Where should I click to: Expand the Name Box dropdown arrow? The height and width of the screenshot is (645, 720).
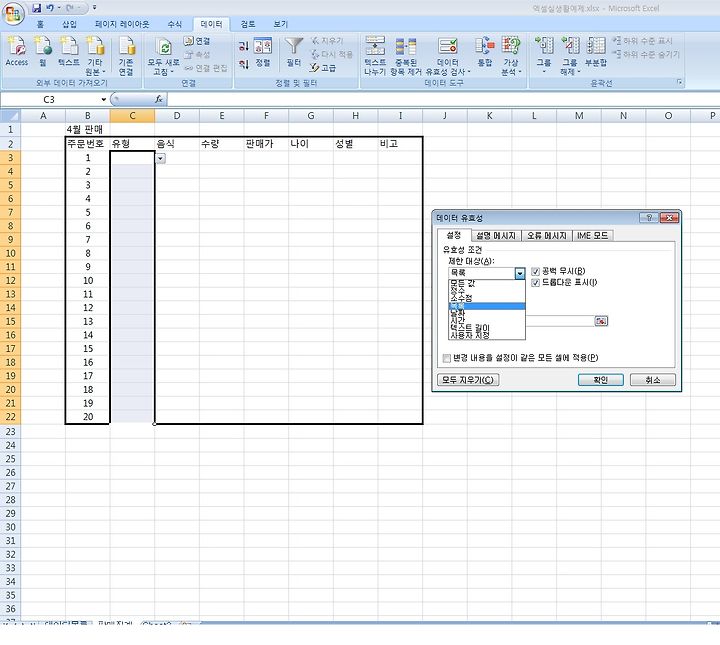coord(104,99)
